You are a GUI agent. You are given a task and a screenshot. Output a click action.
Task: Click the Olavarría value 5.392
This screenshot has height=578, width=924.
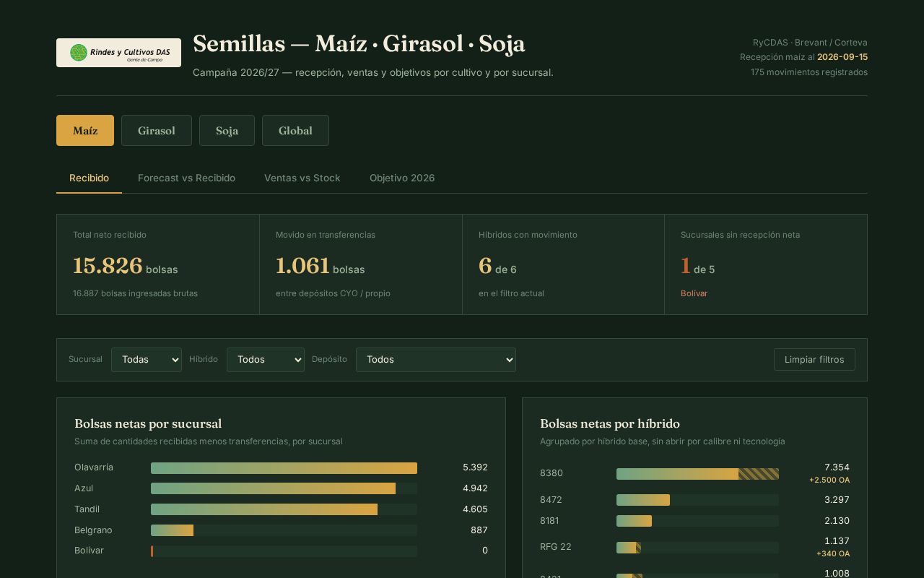475,468
